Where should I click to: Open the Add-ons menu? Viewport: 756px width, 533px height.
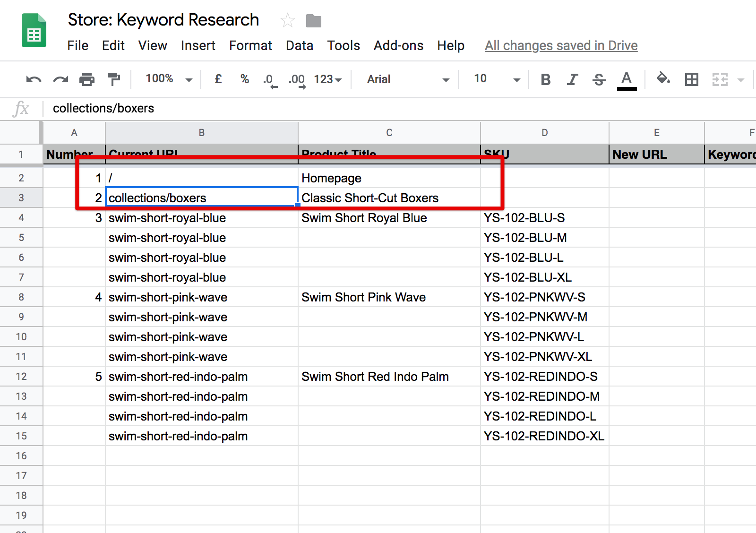point(398,45)
